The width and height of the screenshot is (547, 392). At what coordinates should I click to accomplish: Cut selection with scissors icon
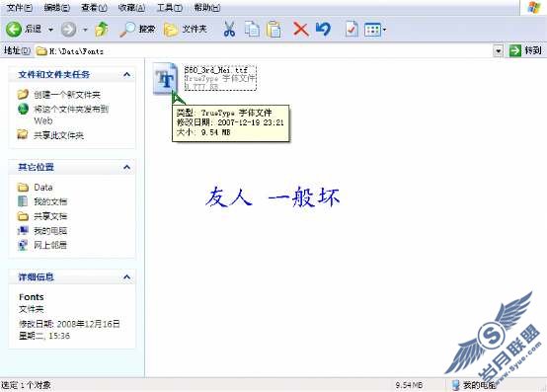click(x=229, y=30)
